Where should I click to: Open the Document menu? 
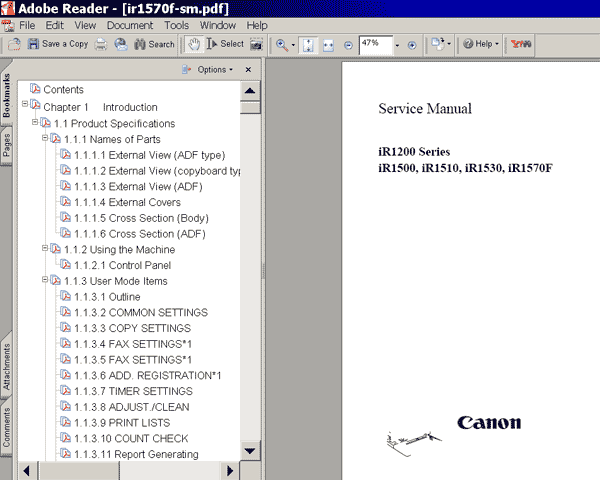pos(130,26)
